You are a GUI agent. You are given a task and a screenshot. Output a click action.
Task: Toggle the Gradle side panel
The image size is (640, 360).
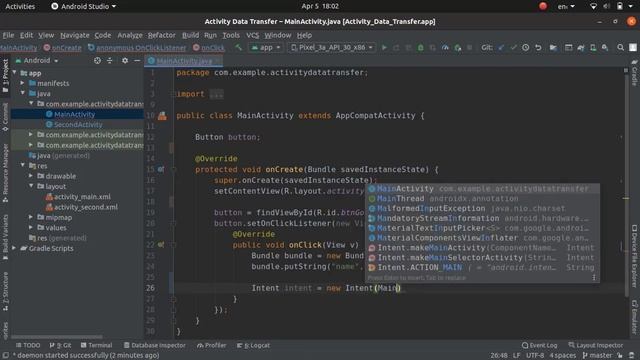point(634,73)
